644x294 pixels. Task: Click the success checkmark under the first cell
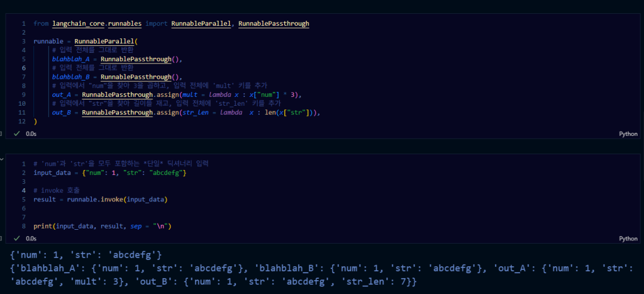point(17,134)
